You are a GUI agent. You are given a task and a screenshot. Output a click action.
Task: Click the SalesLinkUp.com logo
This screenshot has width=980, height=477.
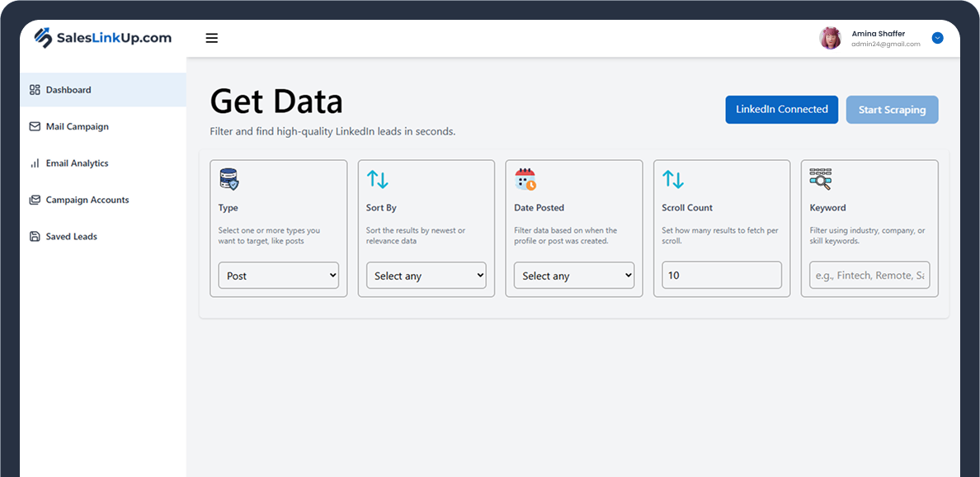pos(103,38)
